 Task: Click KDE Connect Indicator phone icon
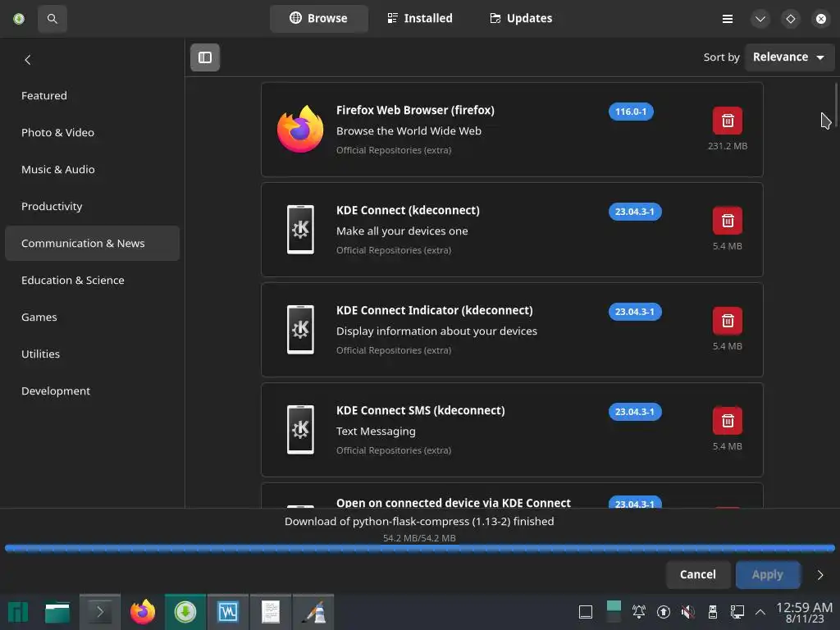300,330
